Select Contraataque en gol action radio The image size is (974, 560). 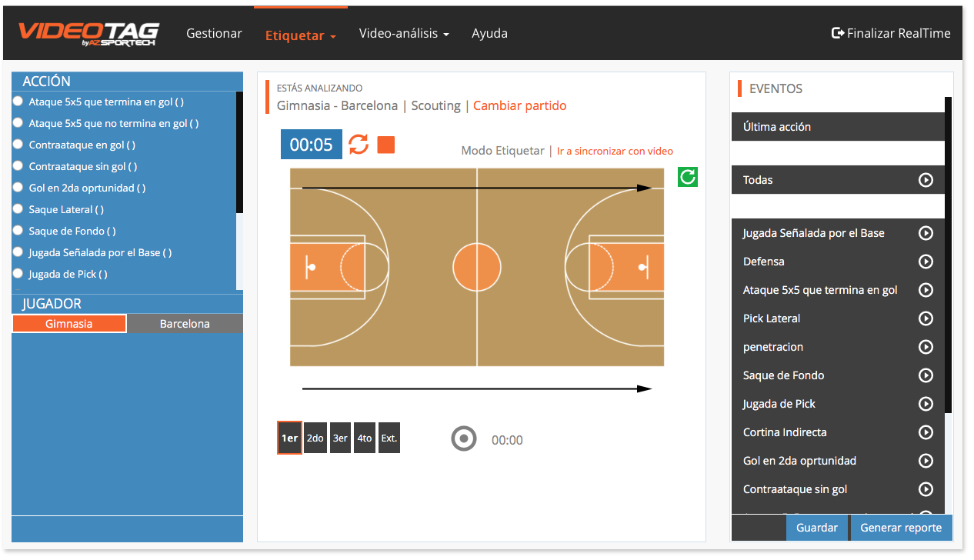tap(18, 145)
